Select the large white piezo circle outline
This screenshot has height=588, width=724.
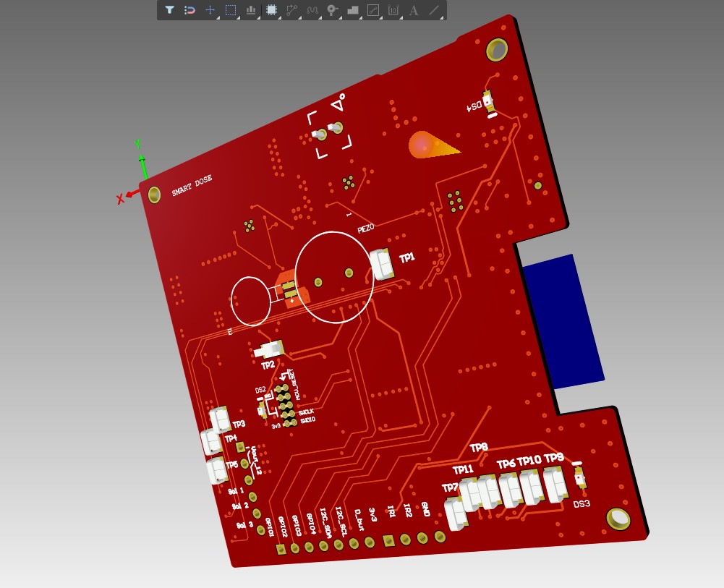click(334, 277)
